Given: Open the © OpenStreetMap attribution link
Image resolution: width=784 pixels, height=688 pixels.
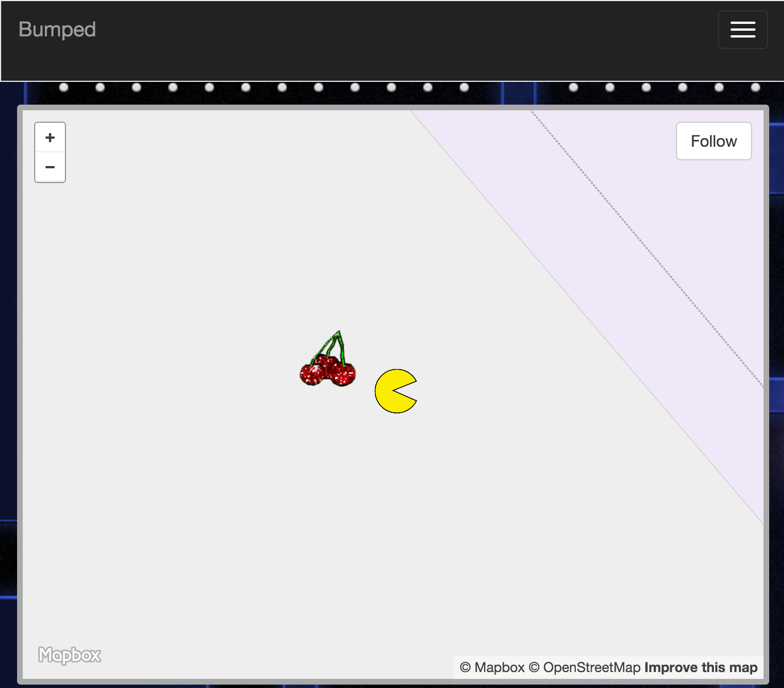Looking at the screenshot, I should point(585,668).
